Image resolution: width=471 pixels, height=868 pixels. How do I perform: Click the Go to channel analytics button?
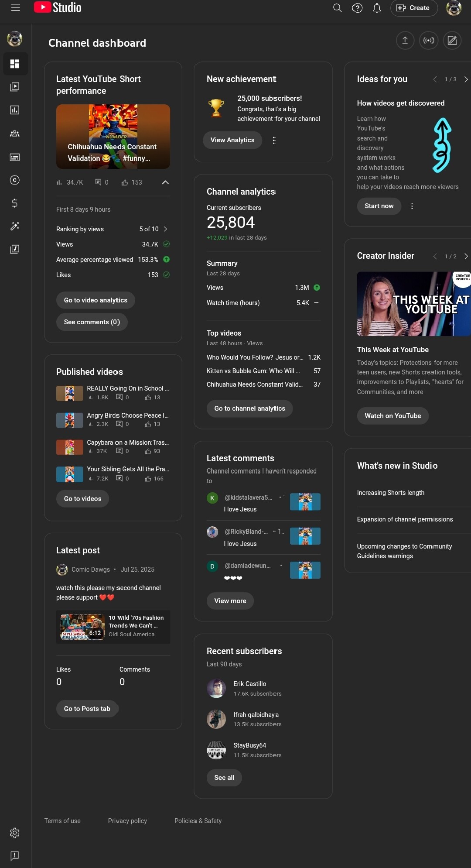coord(249,408)
